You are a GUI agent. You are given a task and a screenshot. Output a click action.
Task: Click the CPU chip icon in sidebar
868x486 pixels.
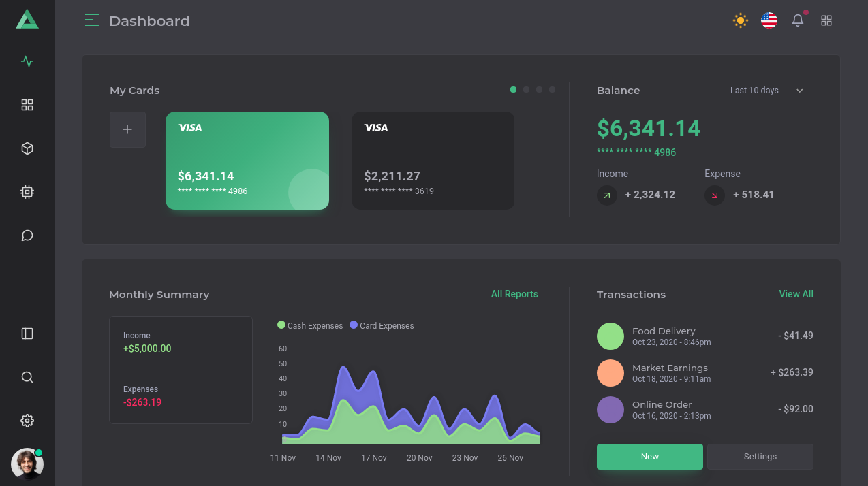coord(27,192)
